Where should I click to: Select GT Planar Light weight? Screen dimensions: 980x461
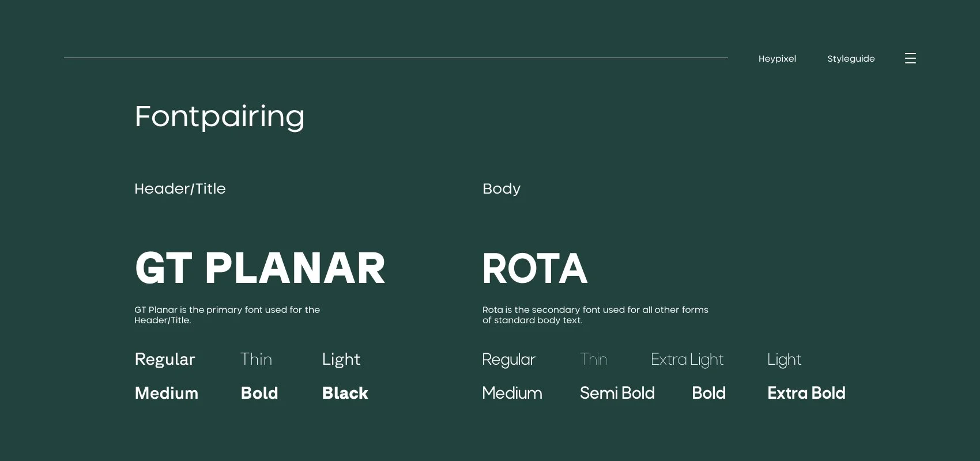(x=341, y=360)
